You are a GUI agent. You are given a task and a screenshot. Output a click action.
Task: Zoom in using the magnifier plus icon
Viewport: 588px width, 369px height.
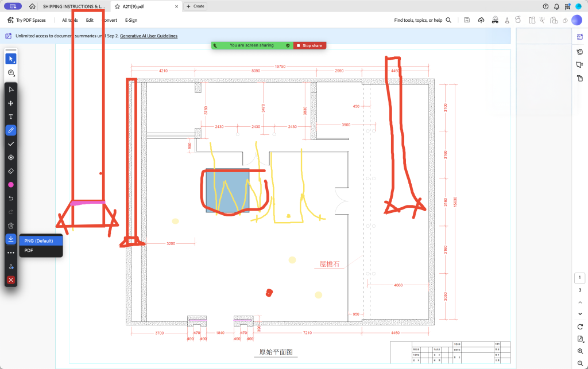coord(580,351)
